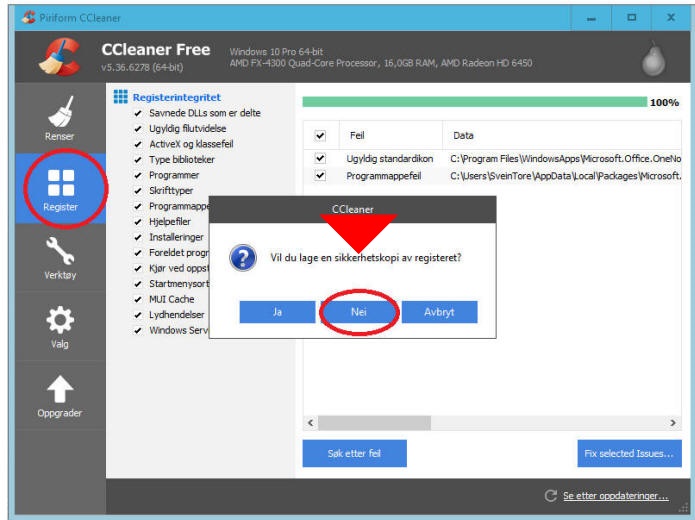Click the refresh icon beside update link
Viewport: 695px width, 520px height.
click(551, 495)
